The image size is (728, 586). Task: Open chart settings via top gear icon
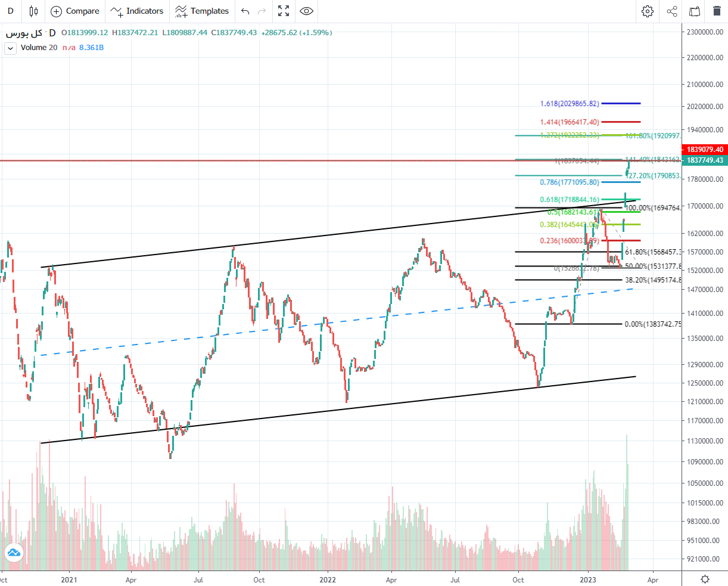tap(648, 11)
